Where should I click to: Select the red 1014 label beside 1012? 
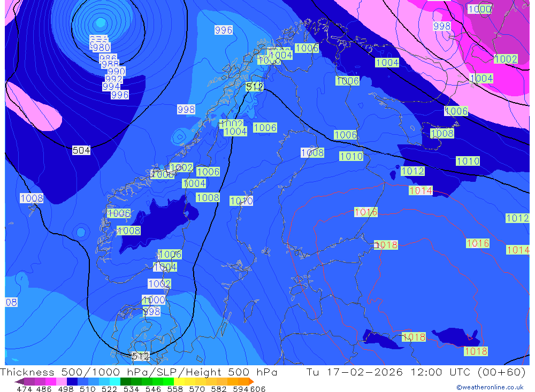click(421, 190)
